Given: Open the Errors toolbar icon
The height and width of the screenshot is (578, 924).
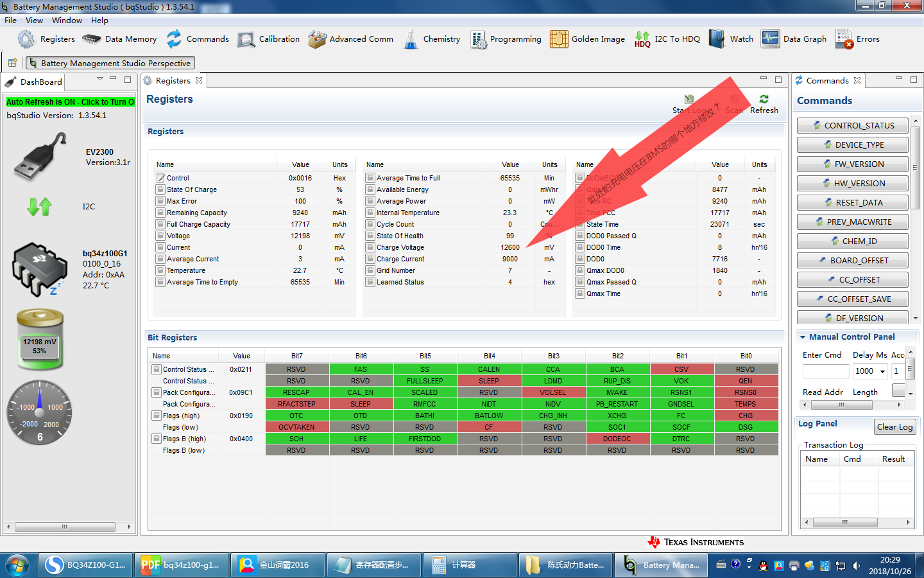Looking at the screenshot, I should [x=844, y=39].
